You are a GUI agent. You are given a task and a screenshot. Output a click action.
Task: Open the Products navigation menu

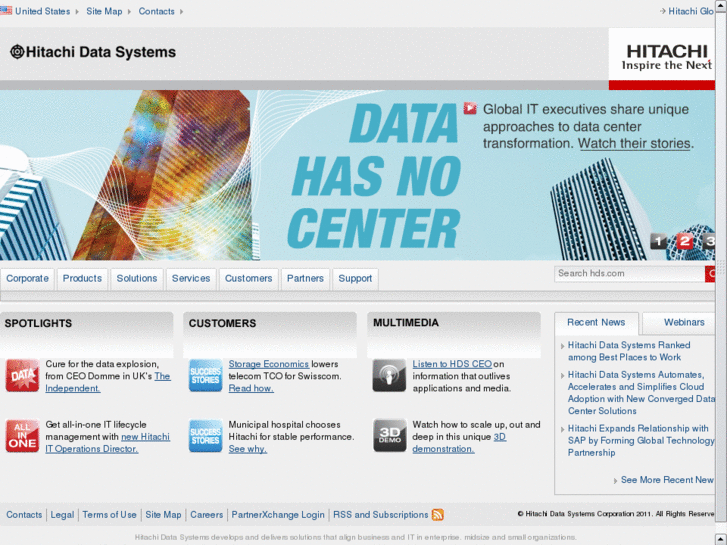(x=82, y=278)
